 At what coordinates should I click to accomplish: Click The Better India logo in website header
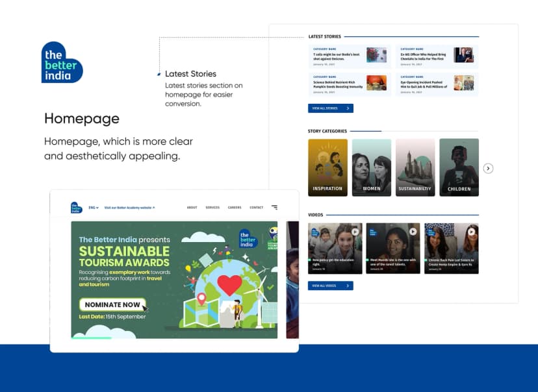[77, 207]
